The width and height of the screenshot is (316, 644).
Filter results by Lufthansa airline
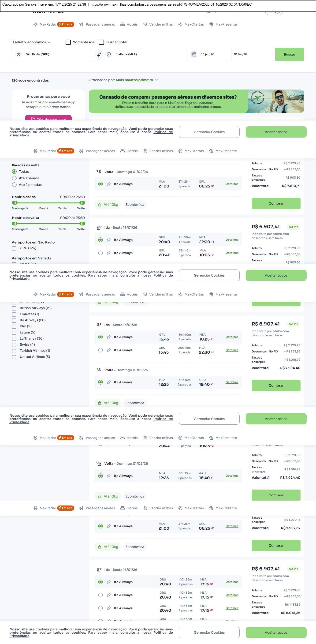tap(14, 338)
